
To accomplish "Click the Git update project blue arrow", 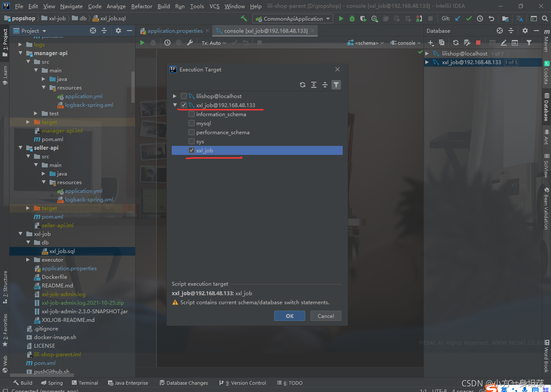I will click(458, 19).
